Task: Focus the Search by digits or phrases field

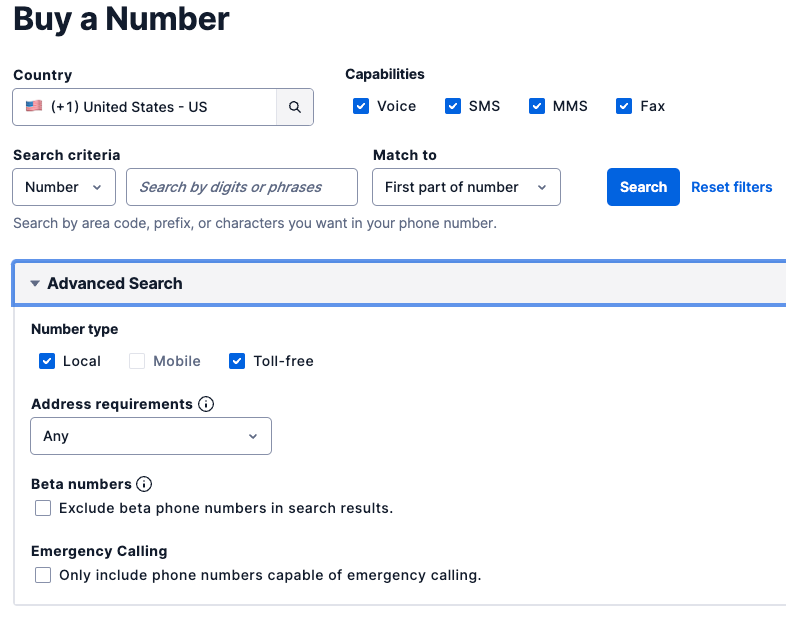Action: (241, 187)
